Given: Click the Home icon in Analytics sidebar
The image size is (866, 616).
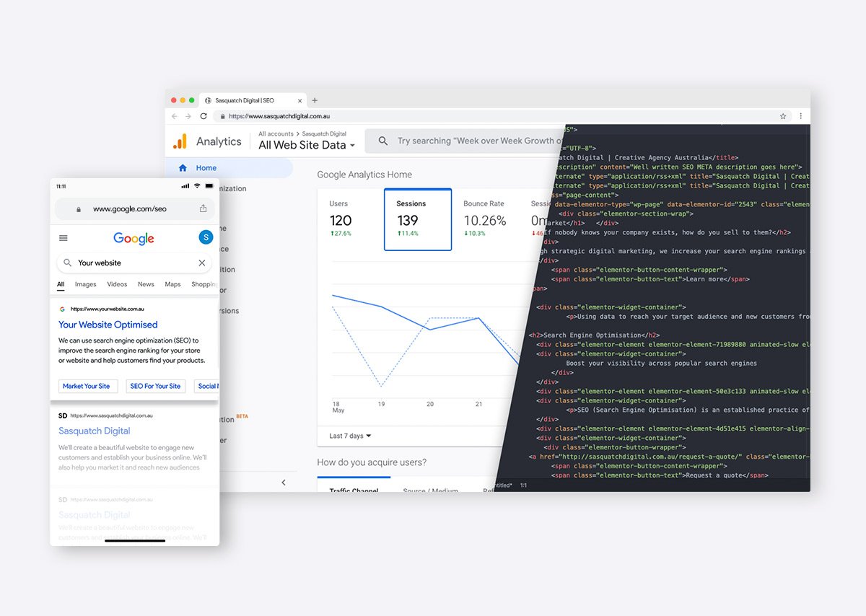Looking at the screenshot, I should (x=183, y=168).
